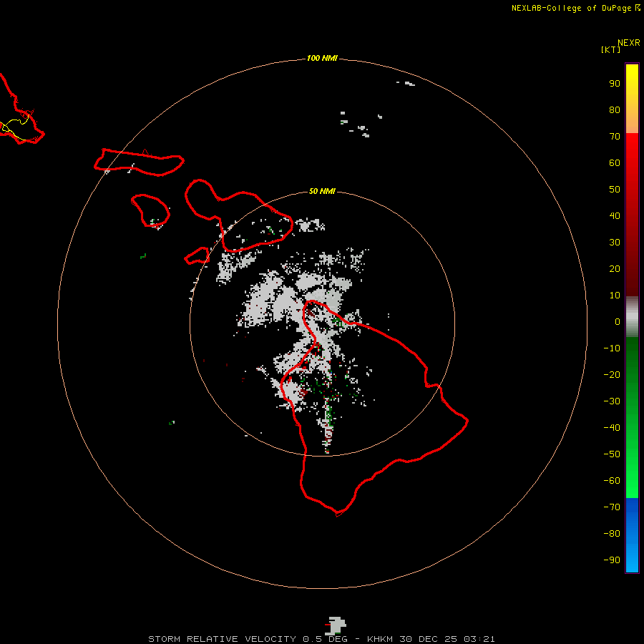
Task: Select the positive 60 knot scale label
Action: pos(615,162)
